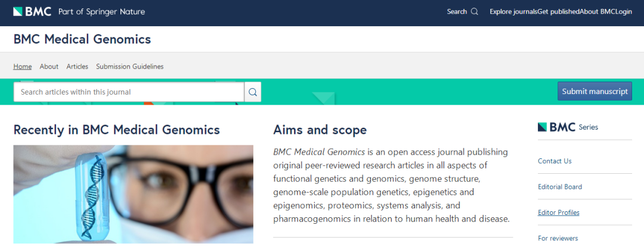Open Get published menu
This screenshot has width=644, height=250.
click(x=558, y=11)
